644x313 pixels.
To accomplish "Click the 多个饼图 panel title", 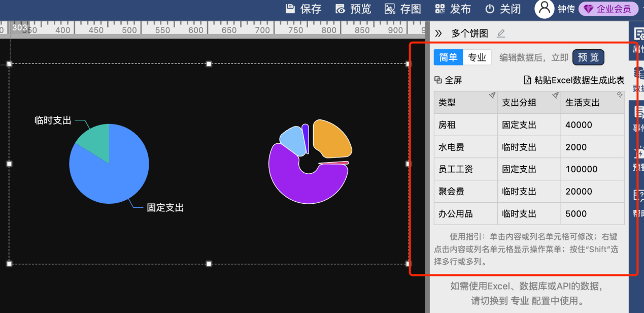I will (470, 34).
